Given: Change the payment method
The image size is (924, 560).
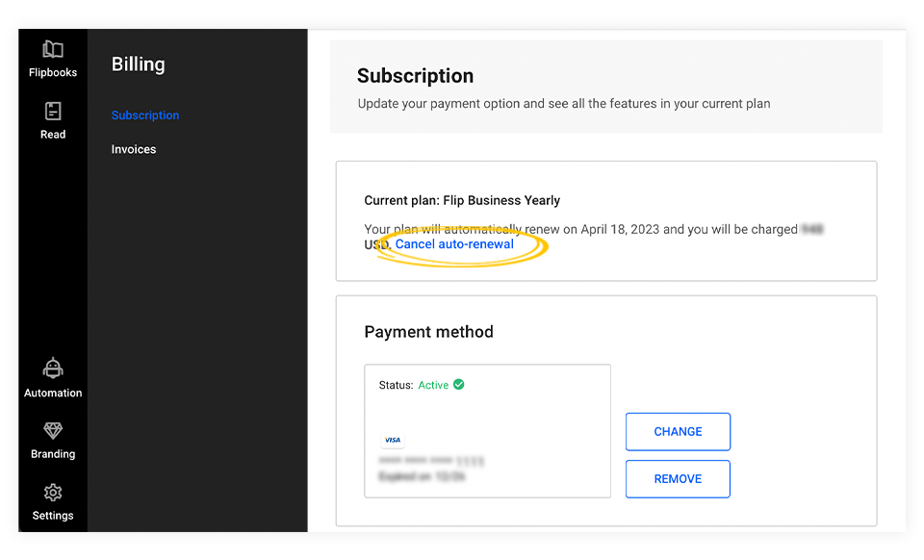Looking at the screenshot, I should (678, 431).
